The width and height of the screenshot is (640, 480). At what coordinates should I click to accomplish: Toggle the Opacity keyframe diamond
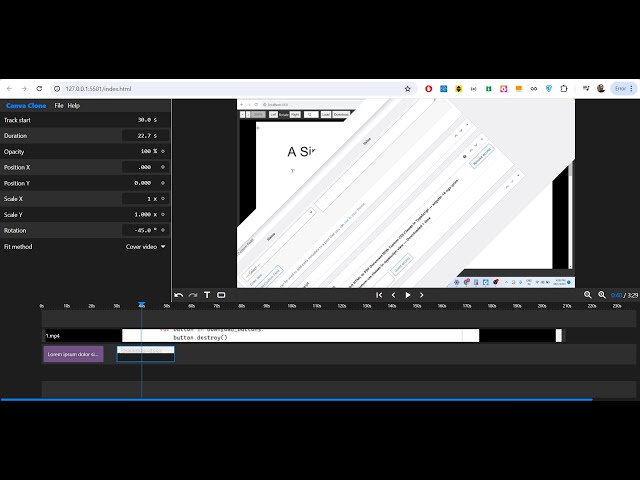[163, 151]
